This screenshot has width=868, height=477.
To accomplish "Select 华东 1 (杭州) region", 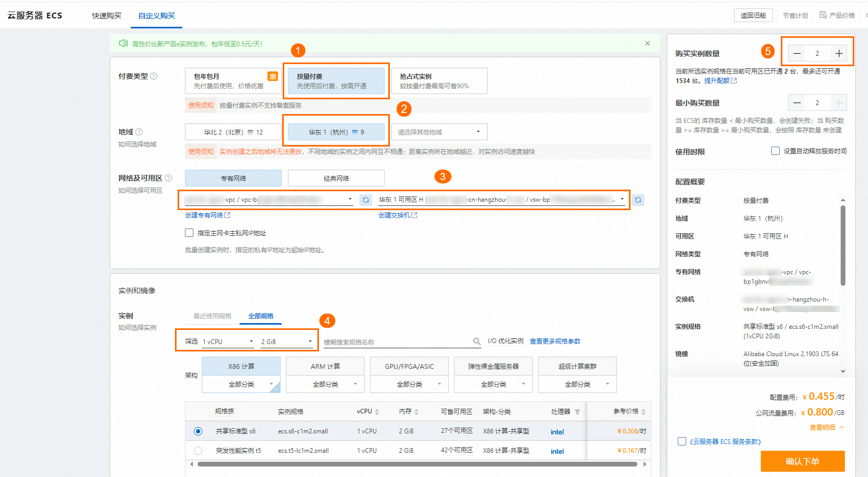I will (x=336, y=132).
